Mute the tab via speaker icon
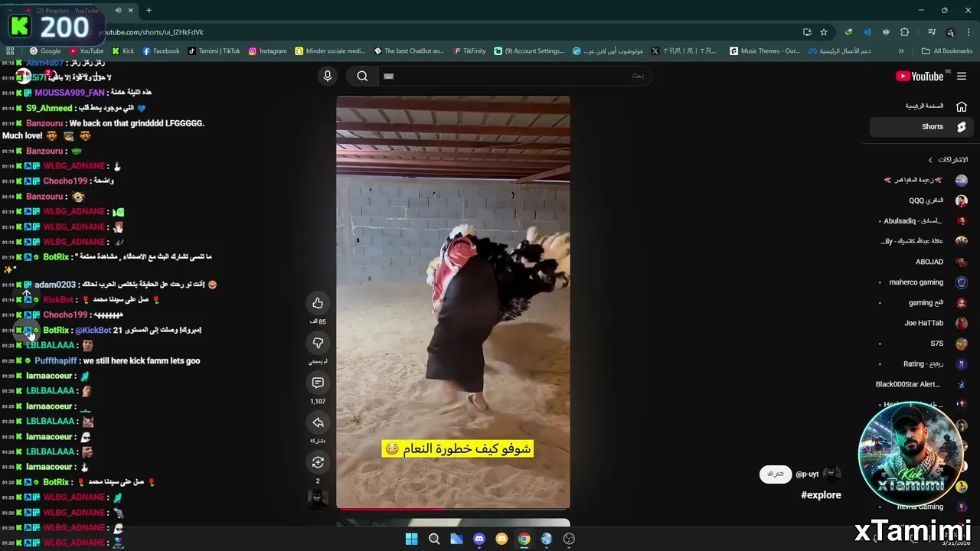 [118, 11]
